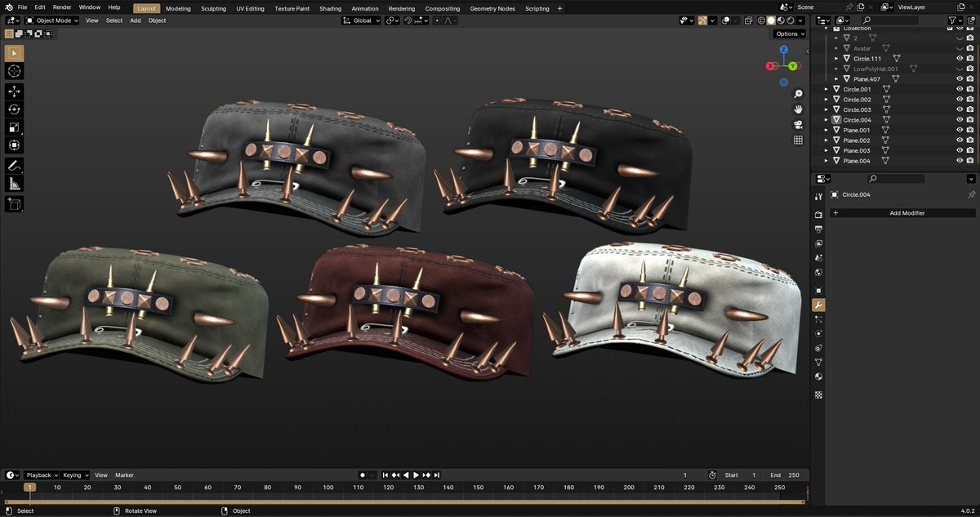Select the Cursor tool in the left toolbar
This screenshot has width=980, height=517.
click(x=15, y=71)
